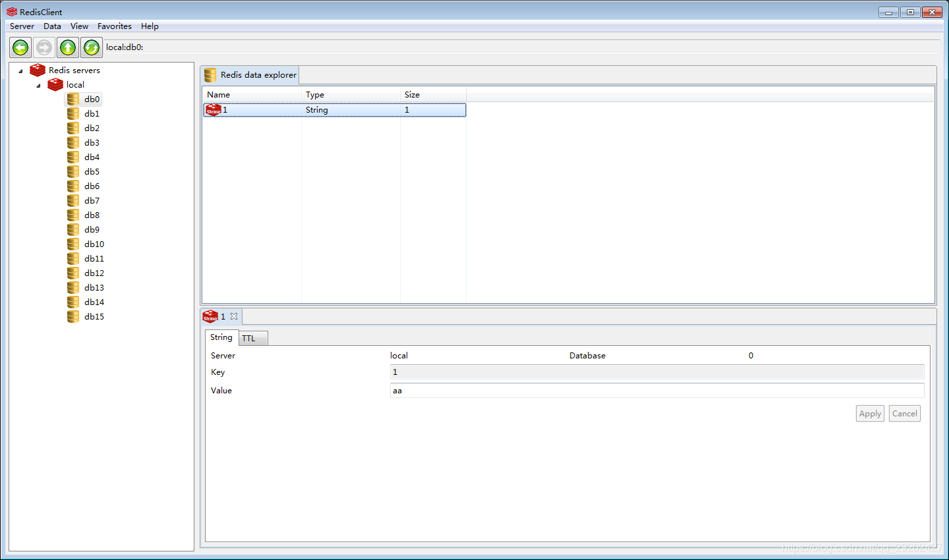Select the db15 tree label

[94, 317]
